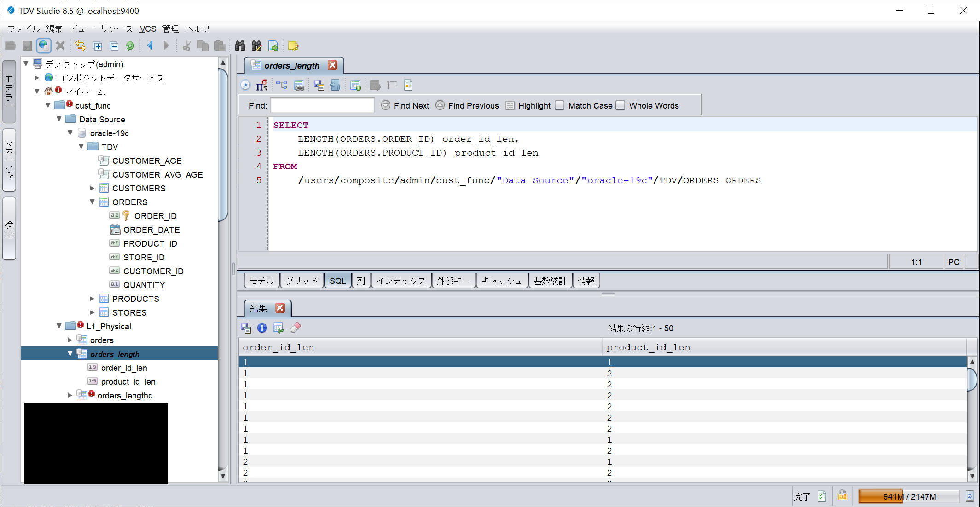
Task: Click the 941M / 2147M memory usage bar
Action: click(910, 496)
